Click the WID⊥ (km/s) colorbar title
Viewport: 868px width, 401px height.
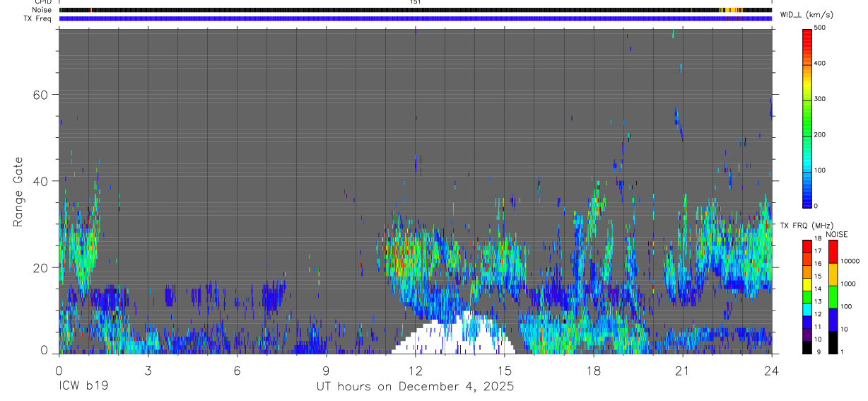point(806,14)
